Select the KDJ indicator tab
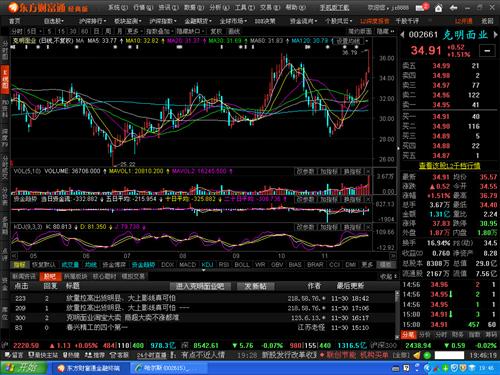Image resolution: width=500 pixels, height=375 pixels. pyautogui.click(x=207, y=265)
